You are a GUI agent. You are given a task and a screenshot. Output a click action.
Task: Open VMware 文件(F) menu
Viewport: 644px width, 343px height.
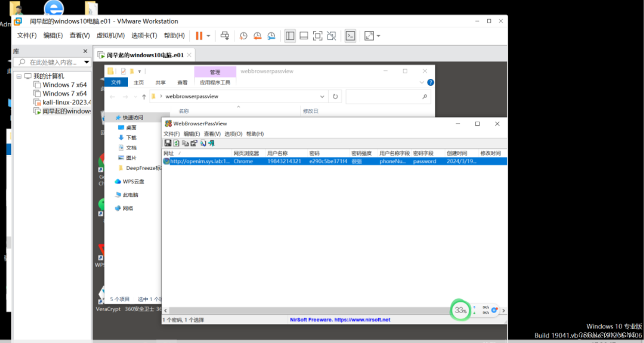click(27, 36)
